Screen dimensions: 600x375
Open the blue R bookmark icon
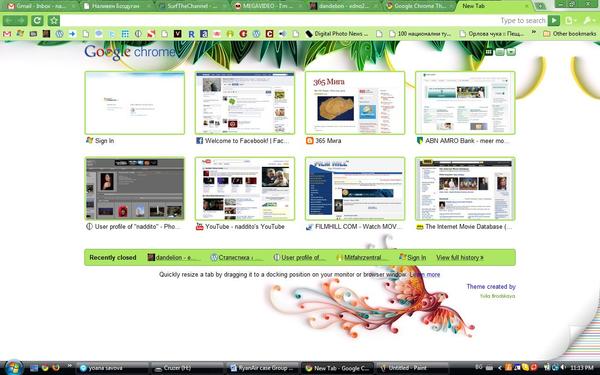191,34
